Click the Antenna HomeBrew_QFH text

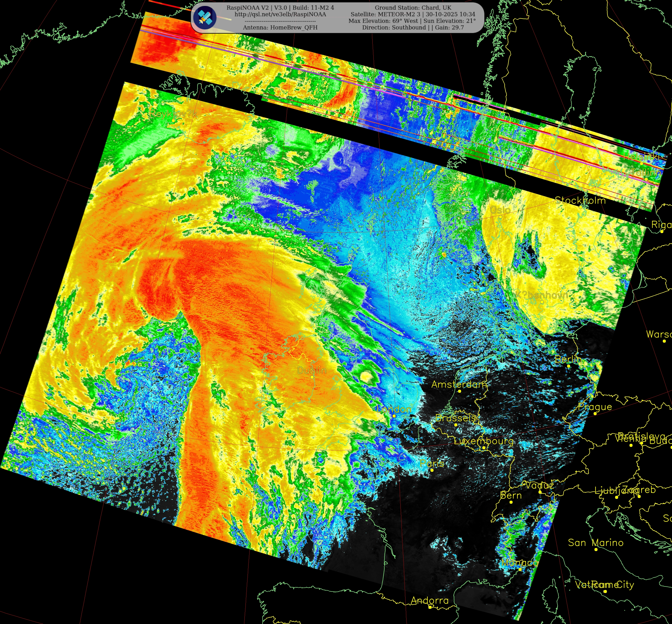click(x=280, y=27)
